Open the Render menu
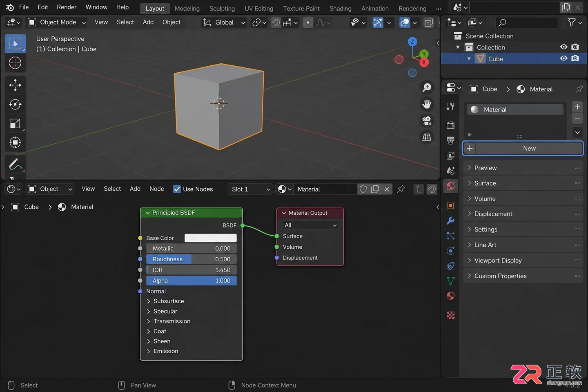The width and height of the screenshot is (588, 392). click(67, 7)
